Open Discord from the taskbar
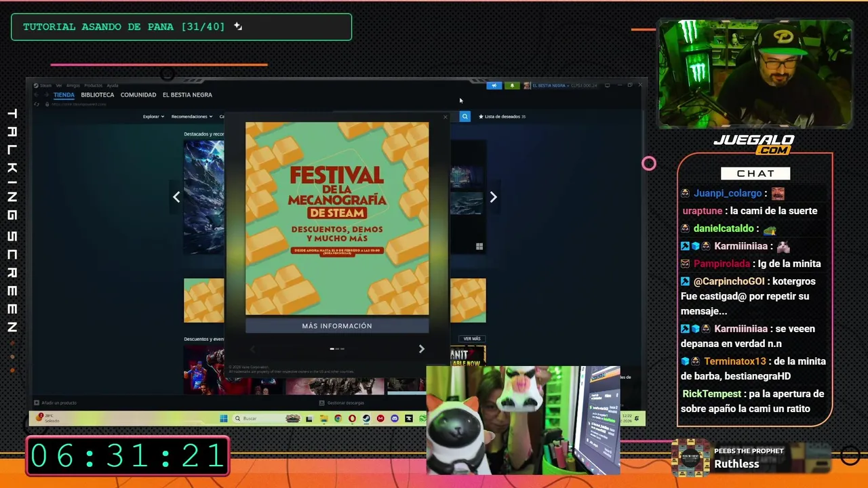868x488 pixels. (395, 418)
